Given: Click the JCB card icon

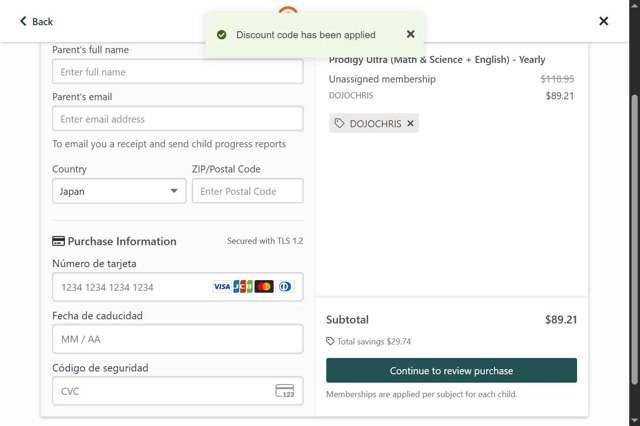Looking at the screenshot, I should [x=243, y=287].
